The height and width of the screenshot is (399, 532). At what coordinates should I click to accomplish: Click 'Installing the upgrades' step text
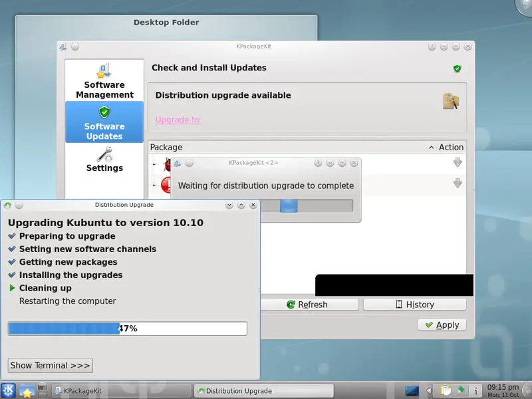tap(71, 275)
